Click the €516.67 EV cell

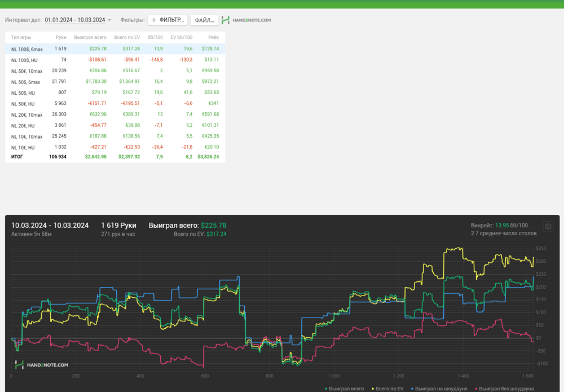coord(131,71)
